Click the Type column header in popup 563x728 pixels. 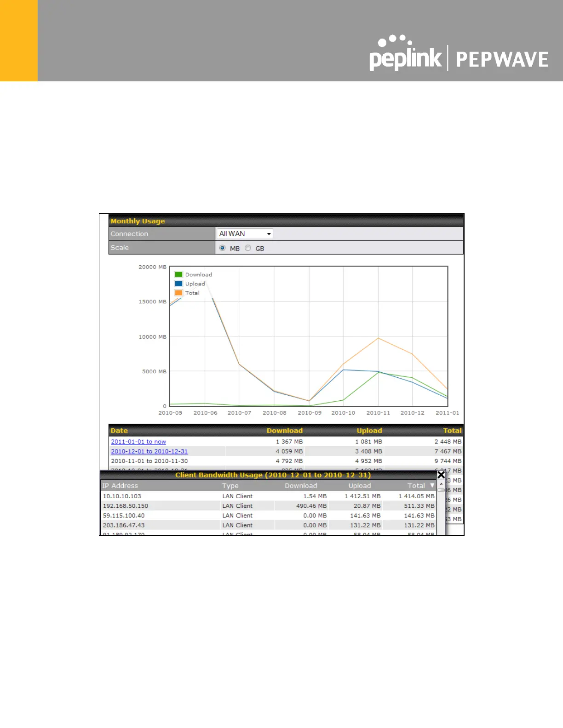(230, 486)
